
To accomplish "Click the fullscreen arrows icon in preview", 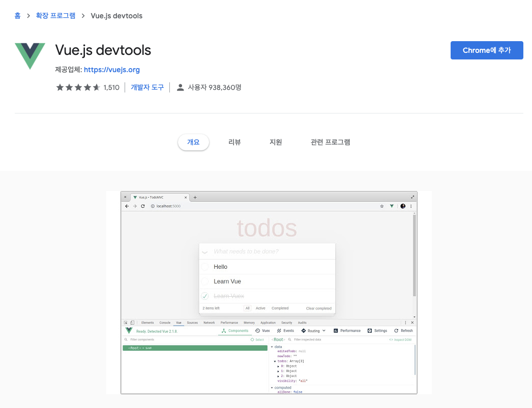I will 412,197.
